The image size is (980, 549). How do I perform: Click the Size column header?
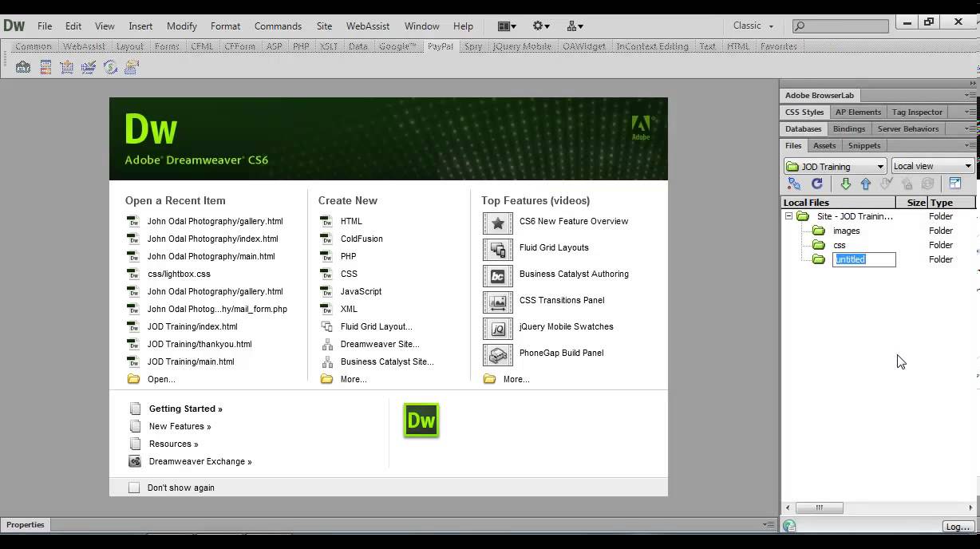[912, 203]
